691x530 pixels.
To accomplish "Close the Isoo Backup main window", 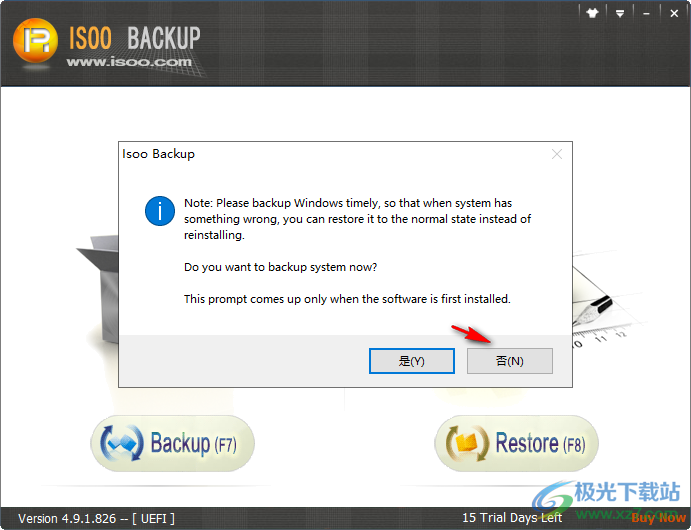I will point(674,14).
